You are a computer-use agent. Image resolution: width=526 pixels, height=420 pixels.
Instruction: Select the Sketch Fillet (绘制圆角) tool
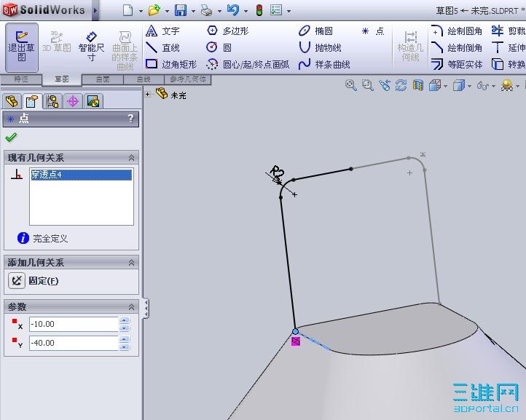pos(457,31)
